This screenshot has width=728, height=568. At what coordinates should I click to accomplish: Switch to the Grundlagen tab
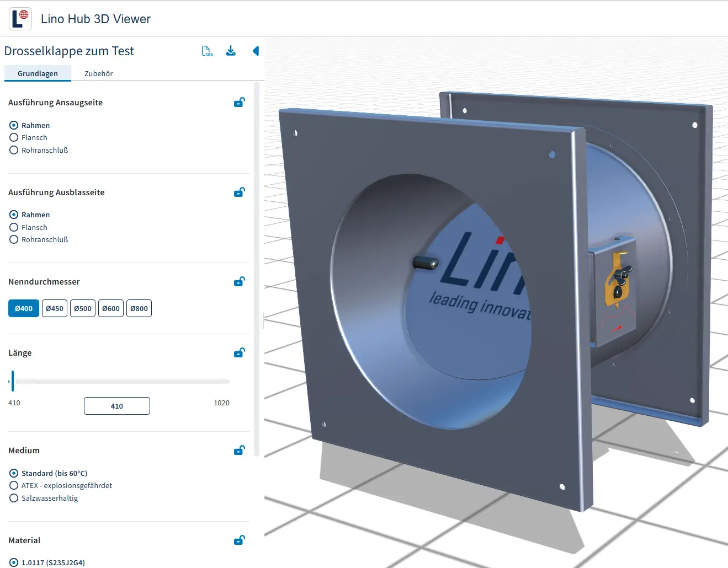click(38, 73)
